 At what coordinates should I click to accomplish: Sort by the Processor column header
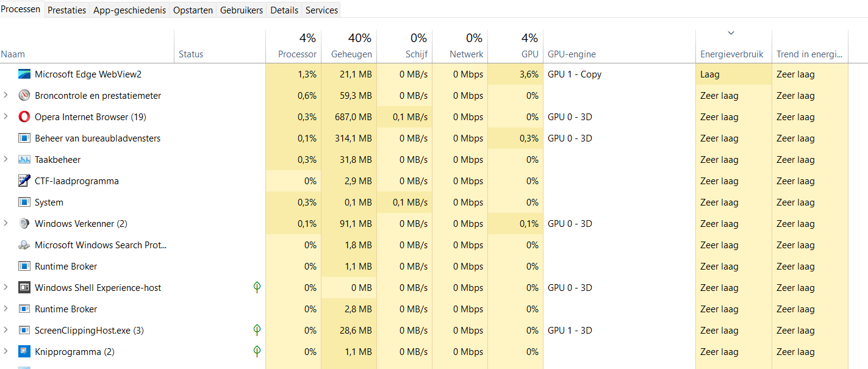click(x=293, y=46)
